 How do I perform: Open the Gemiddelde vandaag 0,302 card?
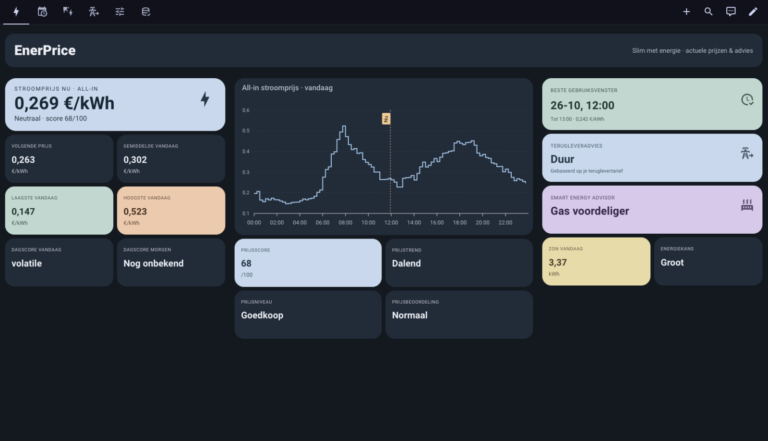pos(171,159)
